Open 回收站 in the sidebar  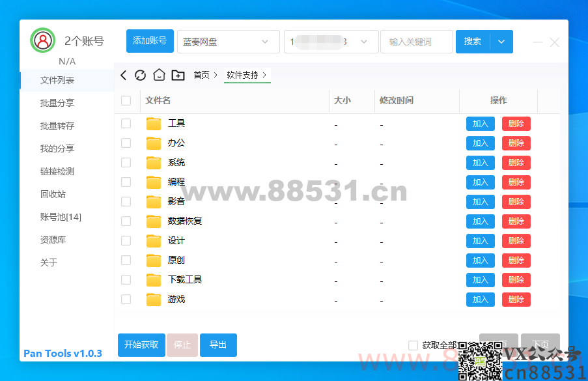(53, 194)
